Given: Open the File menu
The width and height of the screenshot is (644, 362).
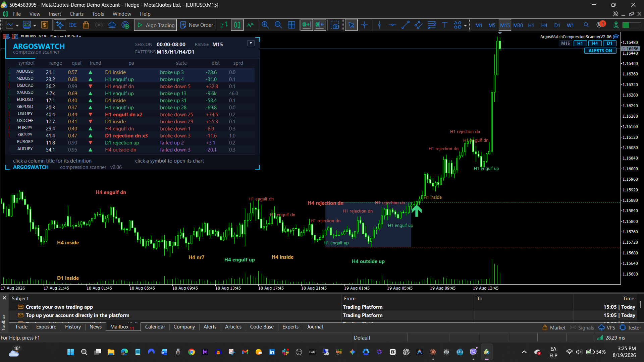Looking at the screenshot, I should pyautogui.click(x=17, y=14).
